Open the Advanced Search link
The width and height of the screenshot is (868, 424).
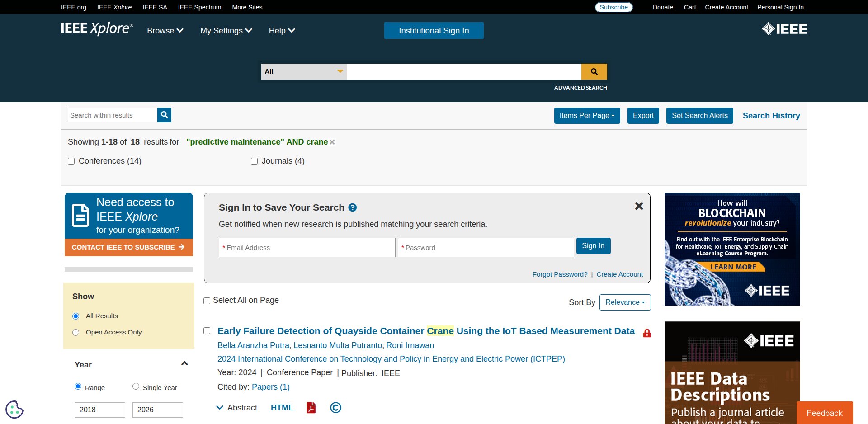580,88
